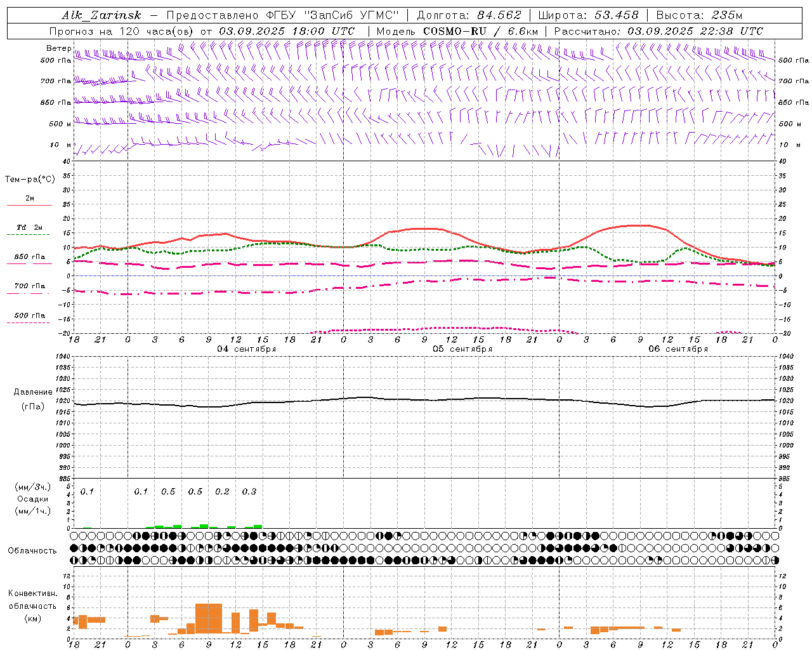Click the Рассчитано: 03.09.2025 22:38 UTC text
Image resolution: width=812 pixels, height=650 pixels.
658,31
